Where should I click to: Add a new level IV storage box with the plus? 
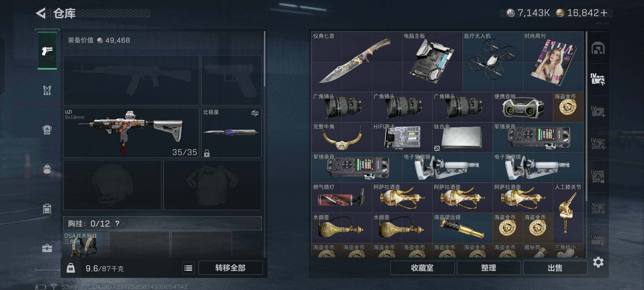click(x=598, y=111)
